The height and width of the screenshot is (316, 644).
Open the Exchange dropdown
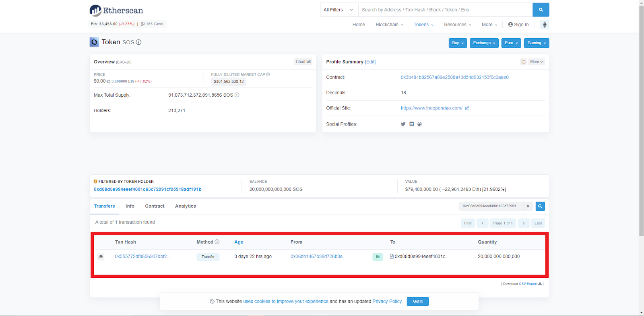tap(484, 43)
